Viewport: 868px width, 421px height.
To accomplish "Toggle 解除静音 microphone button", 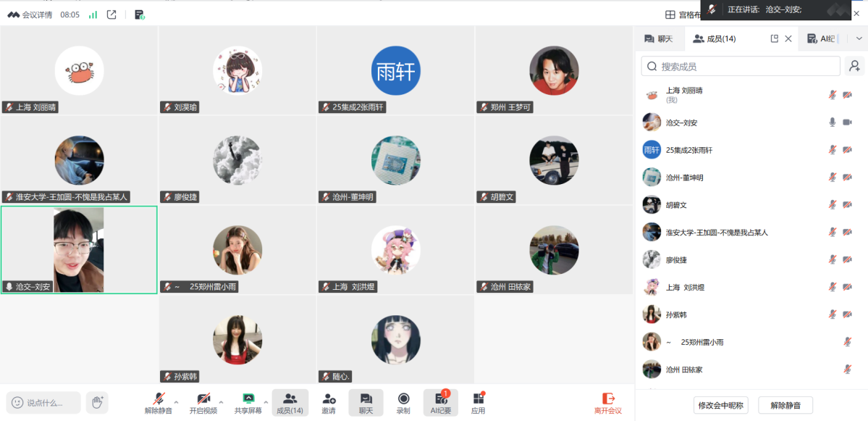I will [159, 403].
